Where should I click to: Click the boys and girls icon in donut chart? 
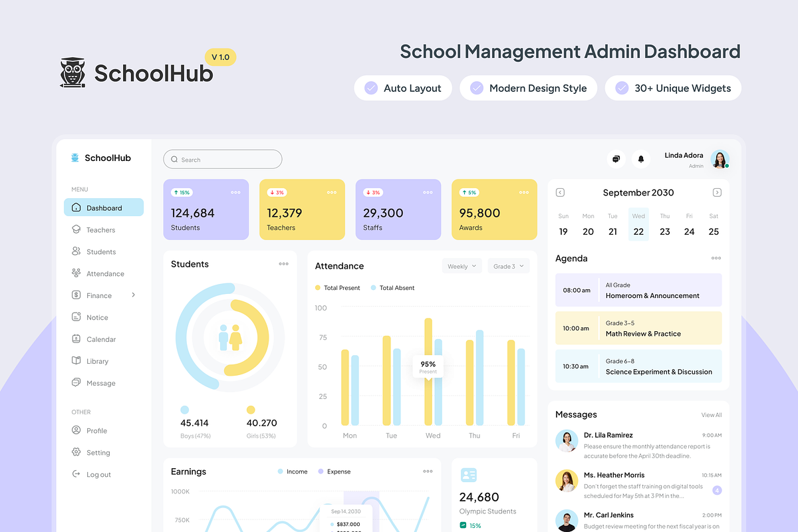(x=230, y=338)
